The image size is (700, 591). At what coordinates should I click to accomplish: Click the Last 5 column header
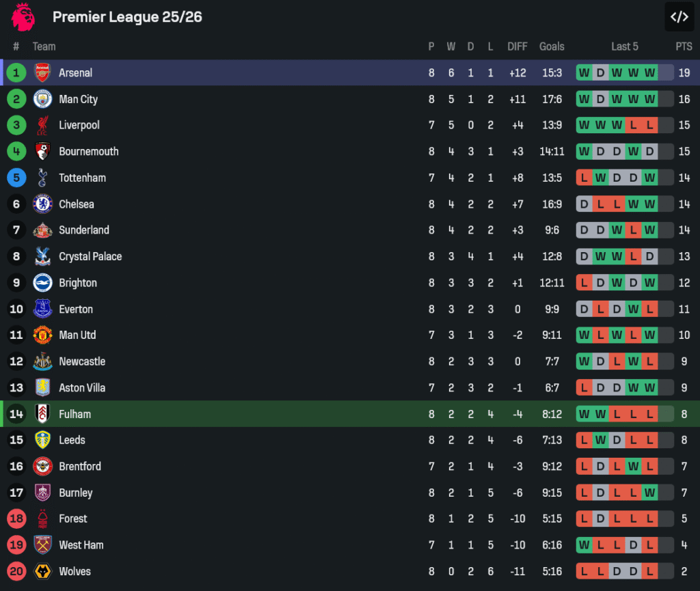click(x=624, y=46)
